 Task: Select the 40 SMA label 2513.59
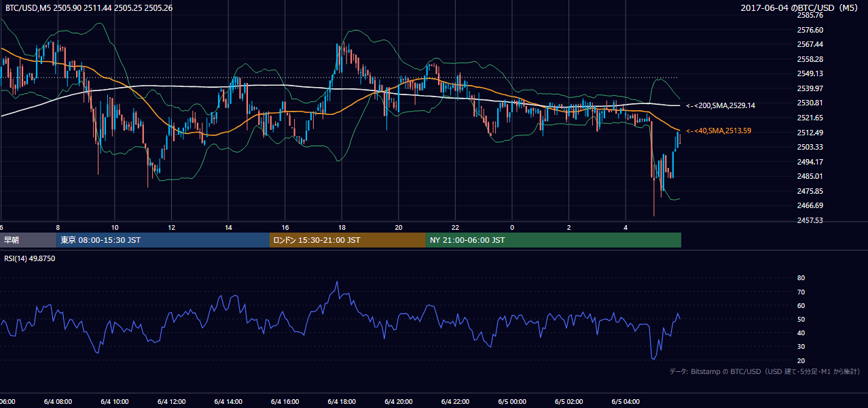tap(719, 131)
